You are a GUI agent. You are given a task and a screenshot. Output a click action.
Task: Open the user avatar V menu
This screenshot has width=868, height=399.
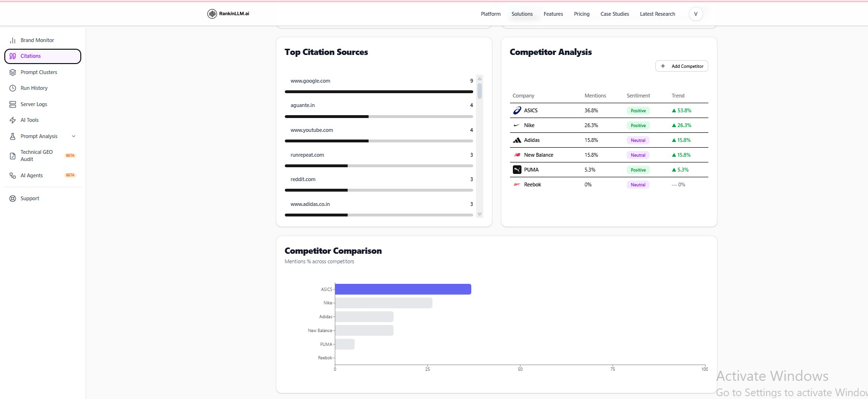point(696,14)
